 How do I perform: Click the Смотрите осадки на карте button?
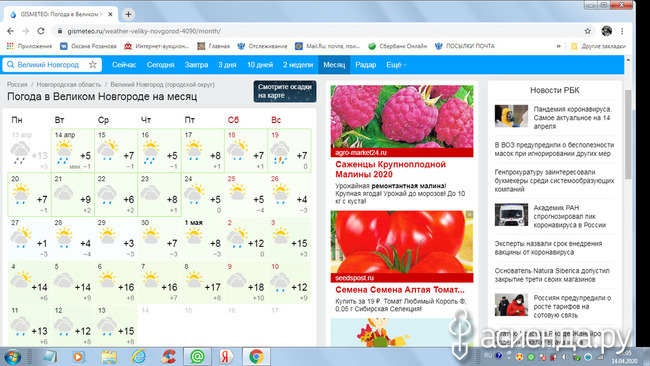(x=285, y=91)
